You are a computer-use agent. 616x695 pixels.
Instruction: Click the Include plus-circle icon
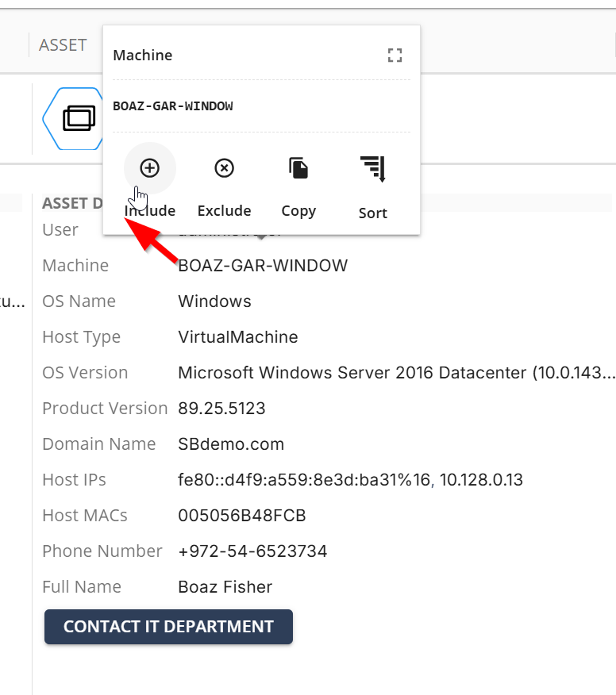(149, 168)
